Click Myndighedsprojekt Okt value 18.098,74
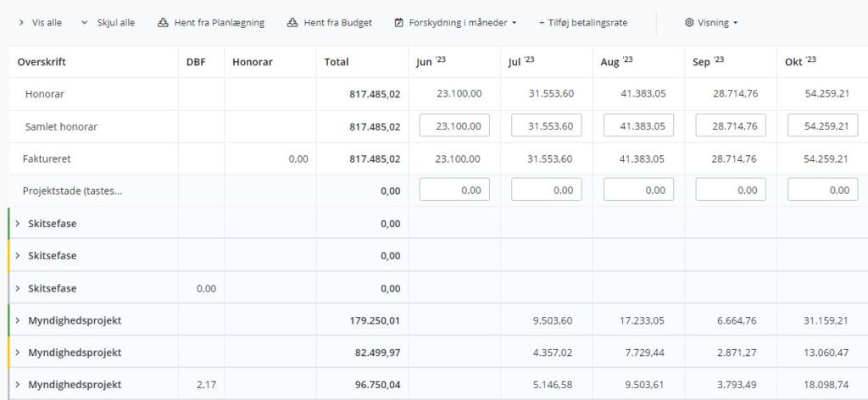Image resolution: width=868 pixels, height=400 pixels. click(x=826, y=385)
